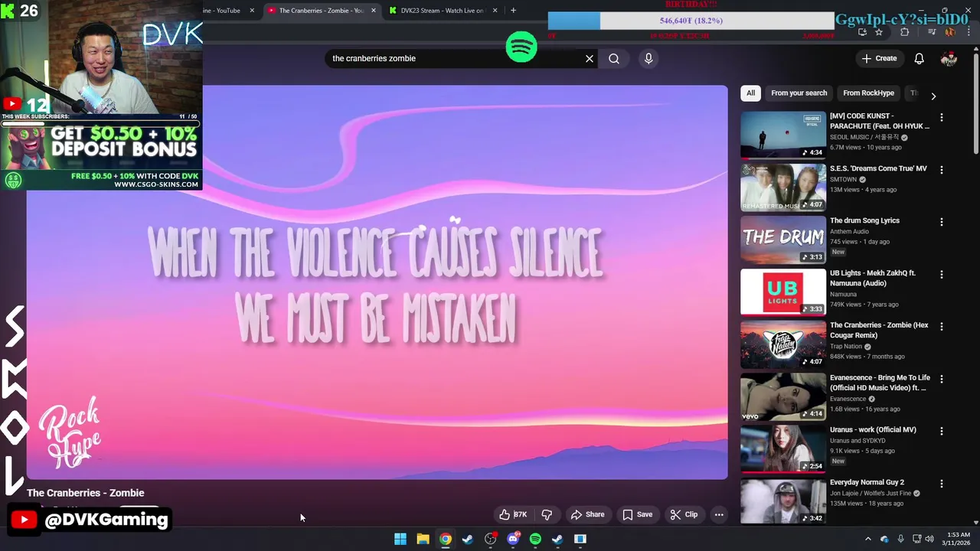
Task: Open options menu for 'The drum Song Lyrics'
Action: pos(942,222)
